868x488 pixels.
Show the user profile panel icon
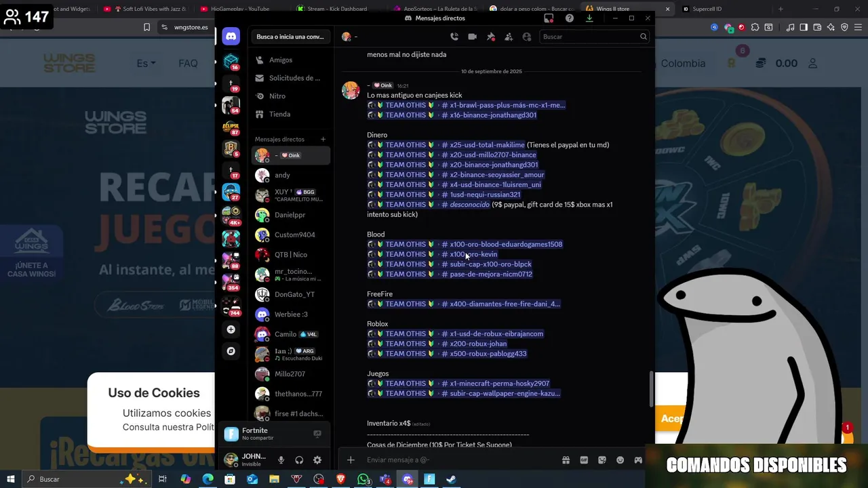coord(527,37)
